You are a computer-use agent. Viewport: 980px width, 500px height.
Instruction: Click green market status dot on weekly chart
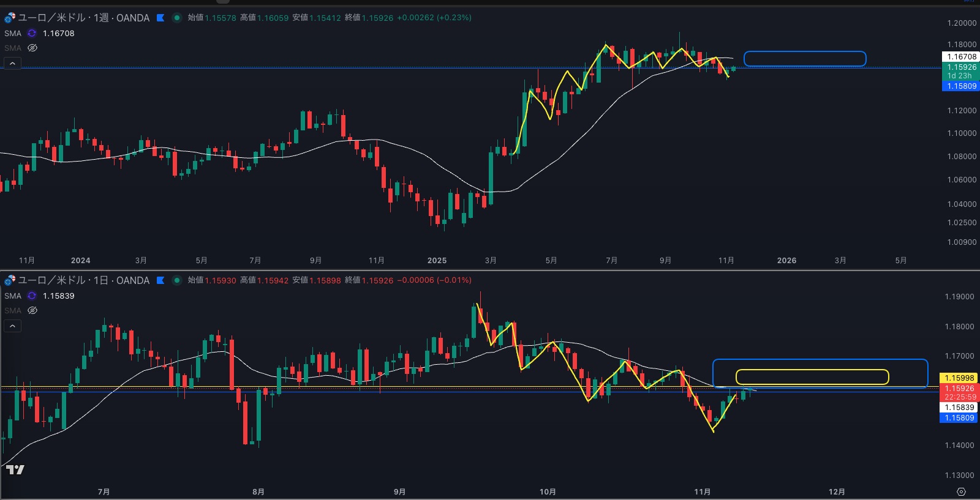pos(177,18)
